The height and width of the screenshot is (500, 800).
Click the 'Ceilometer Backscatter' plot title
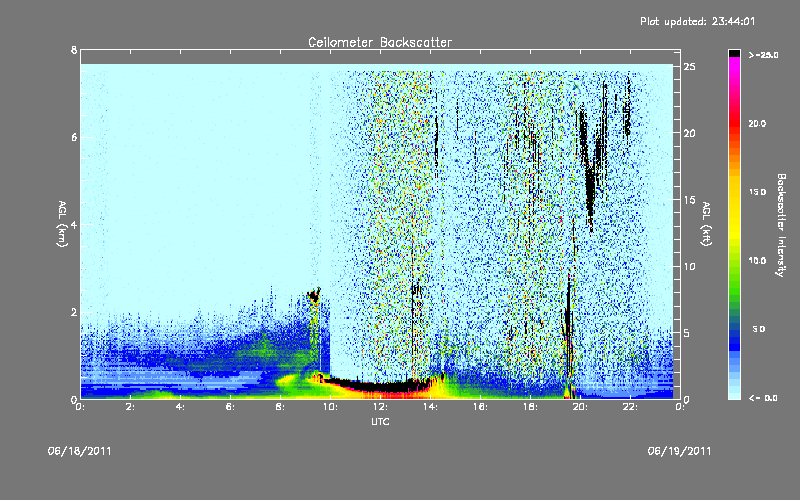pyautogui.click(x=380, y=42)
